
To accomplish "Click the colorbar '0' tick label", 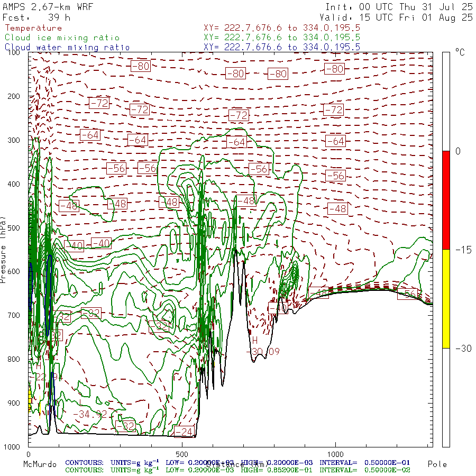I will [458, 151].
